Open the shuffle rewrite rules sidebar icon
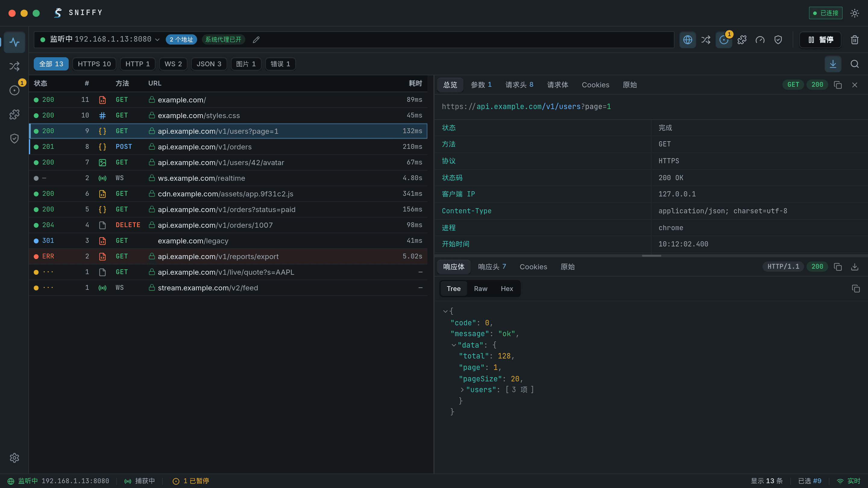868x488 pixels. tap(14, 66)
